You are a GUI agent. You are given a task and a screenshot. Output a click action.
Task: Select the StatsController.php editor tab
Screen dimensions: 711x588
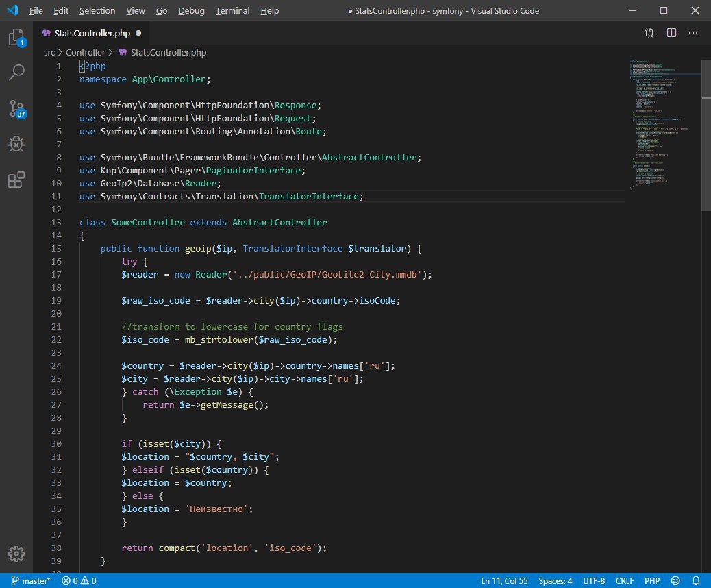(x=91, y=33)
